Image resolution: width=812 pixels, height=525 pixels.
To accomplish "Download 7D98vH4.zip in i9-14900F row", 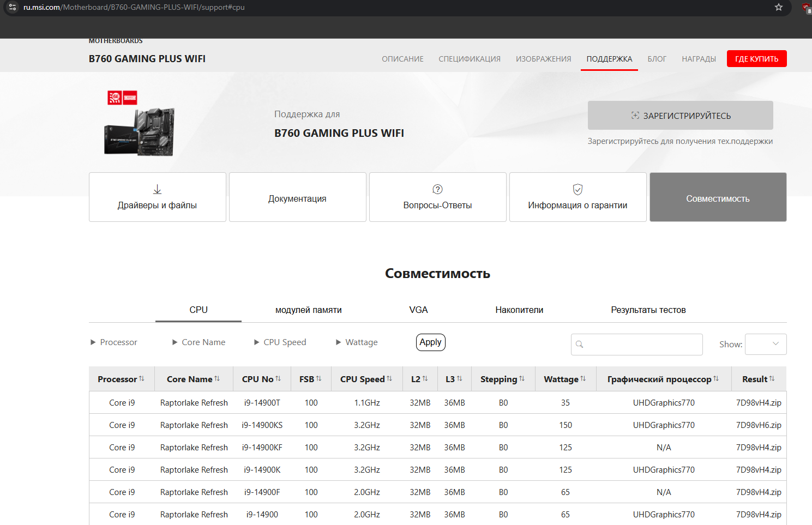I will (x=759, y=492).
